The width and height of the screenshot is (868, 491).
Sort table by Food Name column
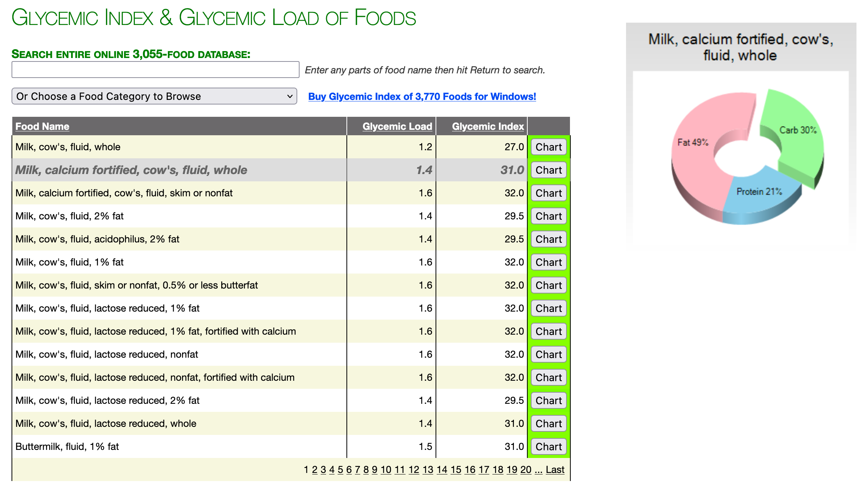(x=42, y=126)
